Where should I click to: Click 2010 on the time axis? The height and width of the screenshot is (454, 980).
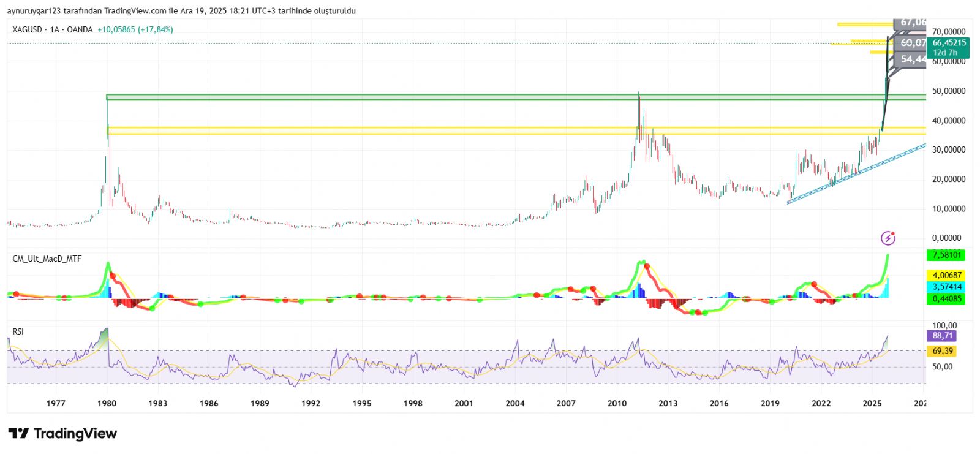617,403
